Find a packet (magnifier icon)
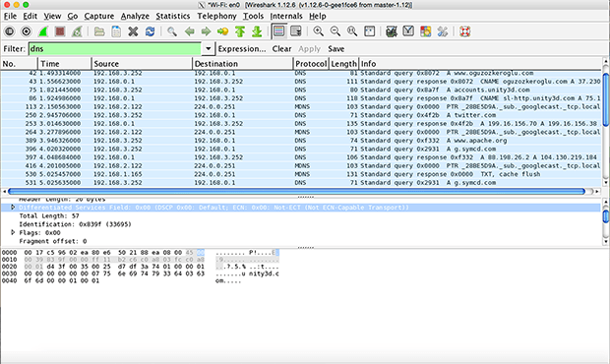This screenshot has height=364, width=610. (x=172, y=31)
